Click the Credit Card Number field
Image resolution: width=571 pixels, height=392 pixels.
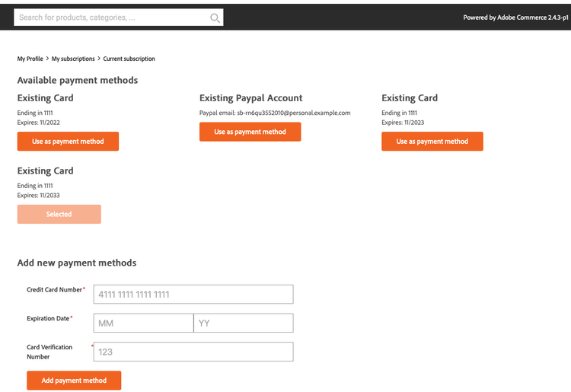pos(193,295)
